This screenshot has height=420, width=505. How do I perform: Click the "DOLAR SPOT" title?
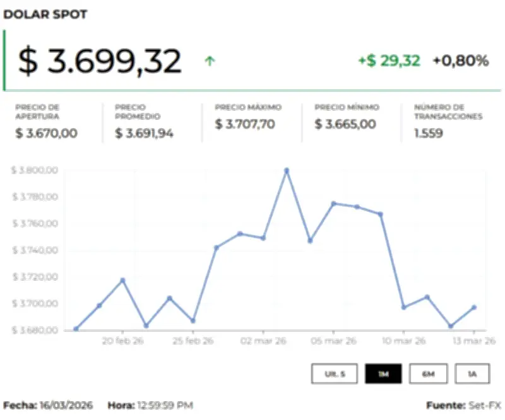[45, 15]
